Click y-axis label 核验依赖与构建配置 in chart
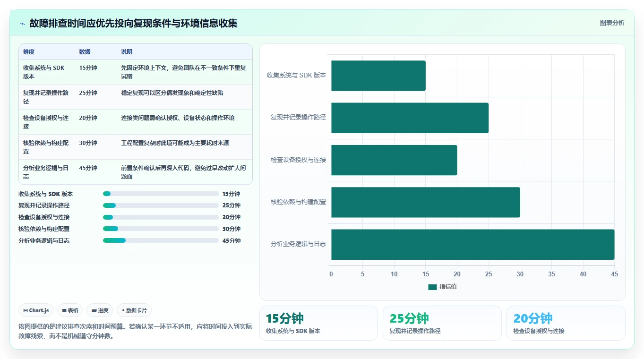 (298, 202)
